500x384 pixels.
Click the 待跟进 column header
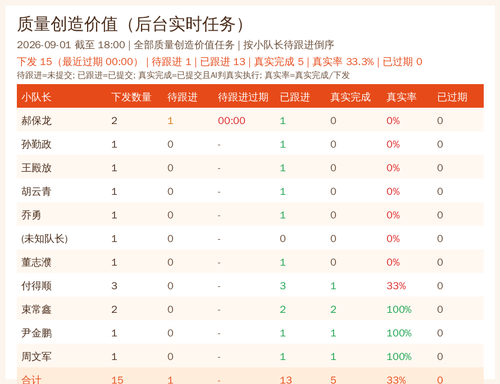tap(182, 97)
